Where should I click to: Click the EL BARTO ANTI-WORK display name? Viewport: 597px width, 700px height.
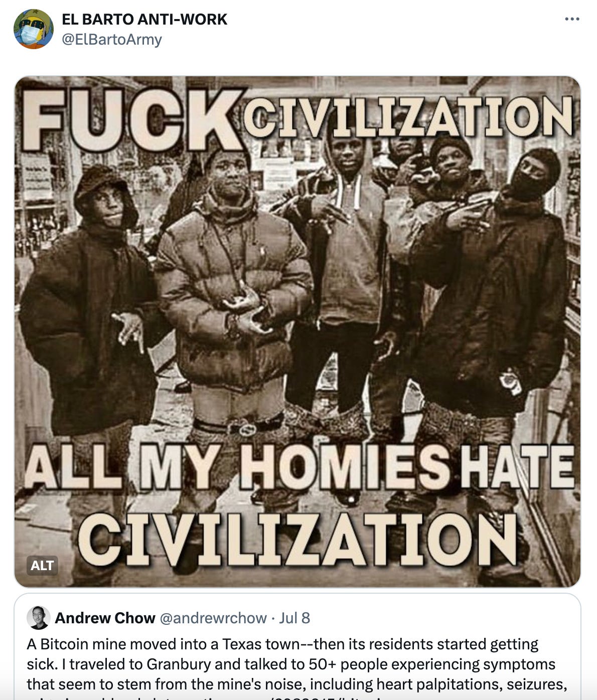tap(144, 19)
